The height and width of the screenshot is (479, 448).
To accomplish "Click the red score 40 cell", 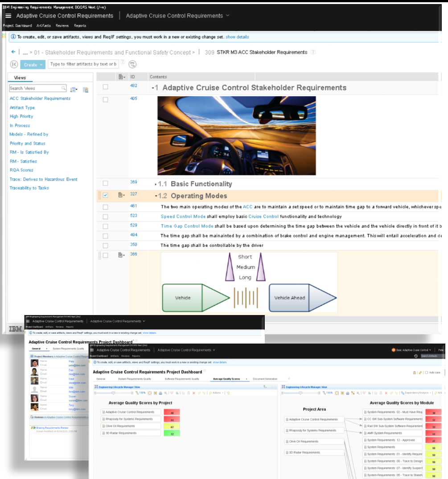I will click(x=172, y=413).
